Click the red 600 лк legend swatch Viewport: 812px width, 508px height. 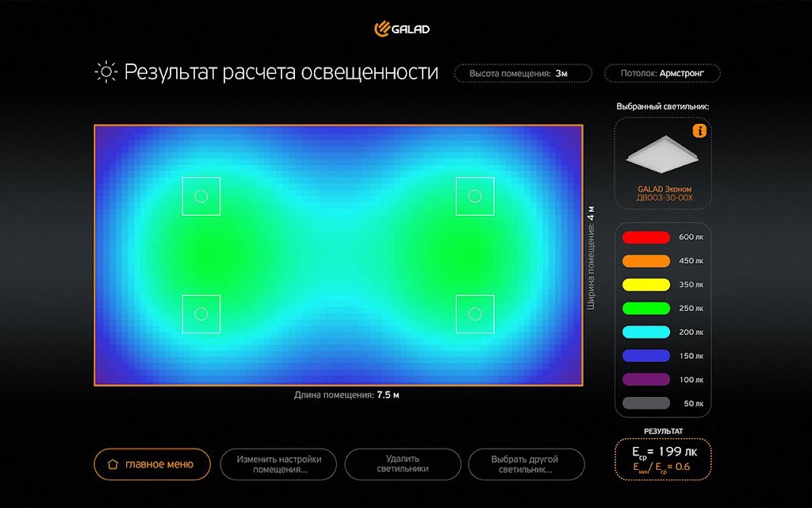[645, 237]
